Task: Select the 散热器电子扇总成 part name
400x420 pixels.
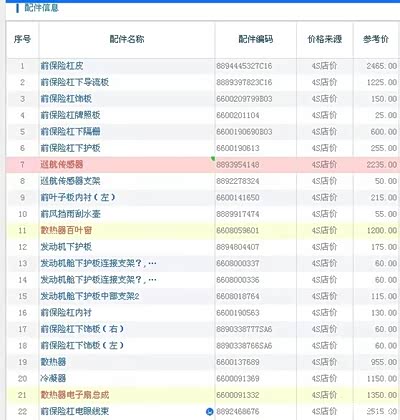Action: pyautogui.click(x=75, y=395)
